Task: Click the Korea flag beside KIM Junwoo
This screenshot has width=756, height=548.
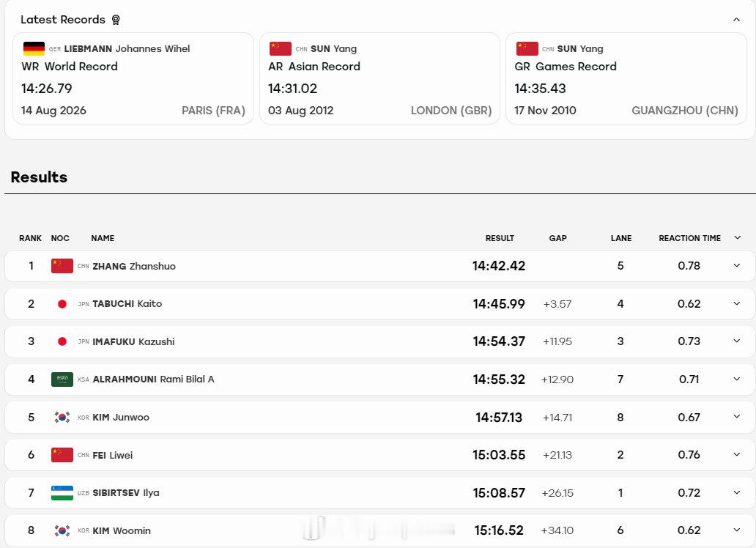Action: (x=62, y=418)
